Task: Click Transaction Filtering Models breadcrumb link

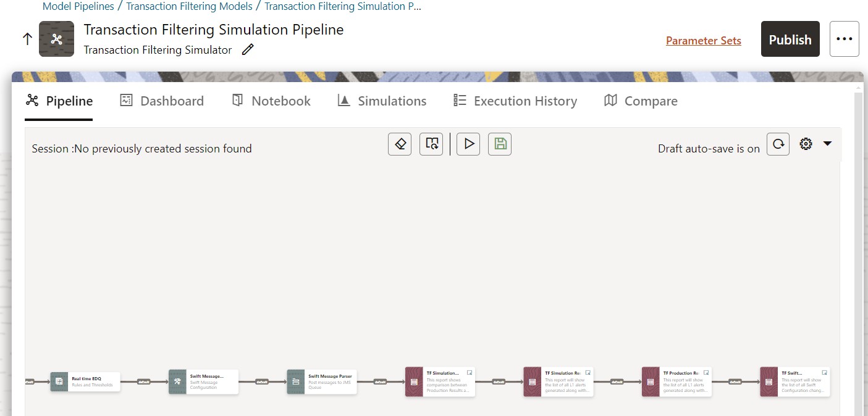Action: pyautogui.click(x=189, y=6)
